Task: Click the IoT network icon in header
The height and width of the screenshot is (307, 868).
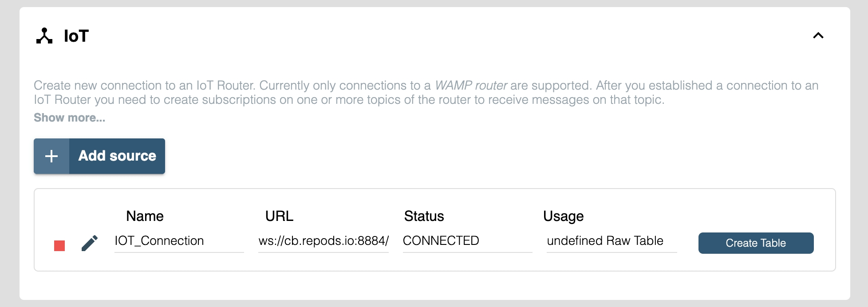Action: (44, 36)
